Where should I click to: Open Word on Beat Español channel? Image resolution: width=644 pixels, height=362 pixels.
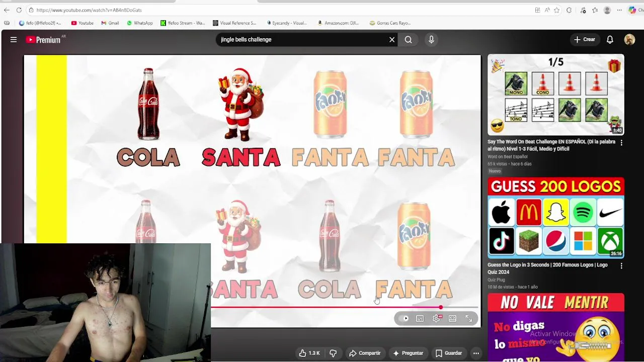coord(507,157)
